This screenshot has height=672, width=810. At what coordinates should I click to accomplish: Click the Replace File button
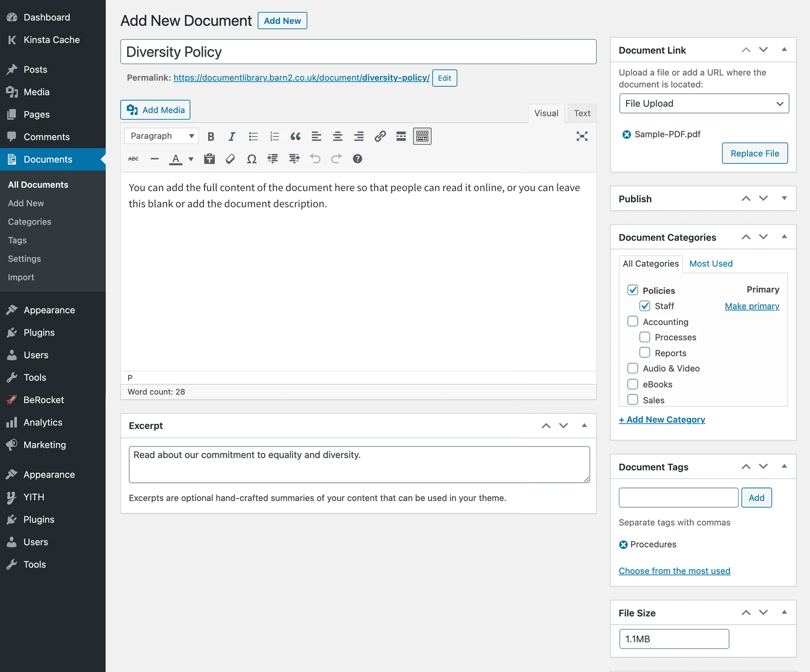755,153
